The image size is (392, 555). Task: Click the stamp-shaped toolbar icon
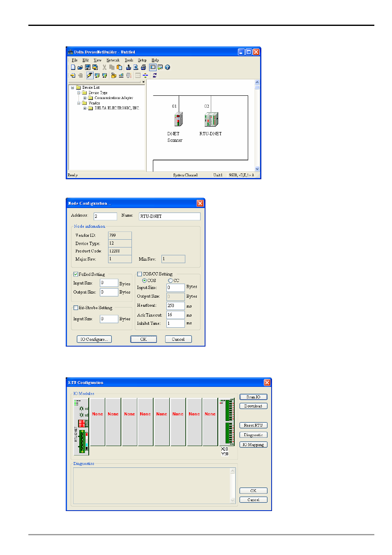(x=129, y=67)
